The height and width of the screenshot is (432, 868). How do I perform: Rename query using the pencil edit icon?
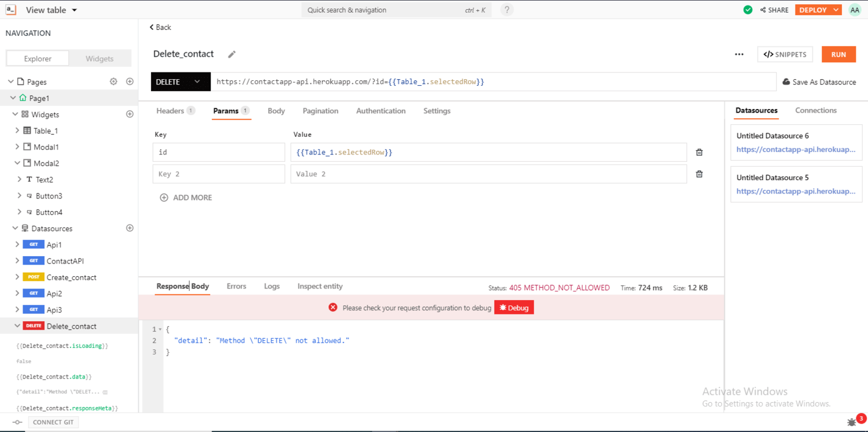click(x=231, y=54)
